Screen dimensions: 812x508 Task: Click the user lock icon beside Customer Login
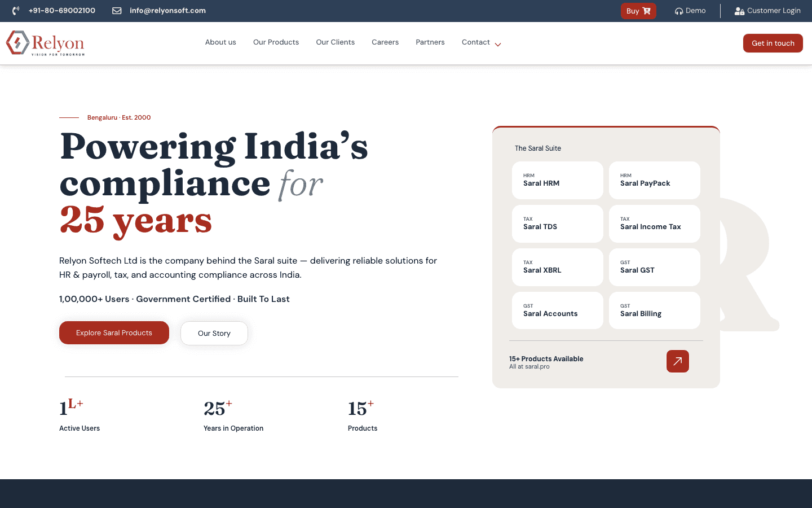click(739, 11)
